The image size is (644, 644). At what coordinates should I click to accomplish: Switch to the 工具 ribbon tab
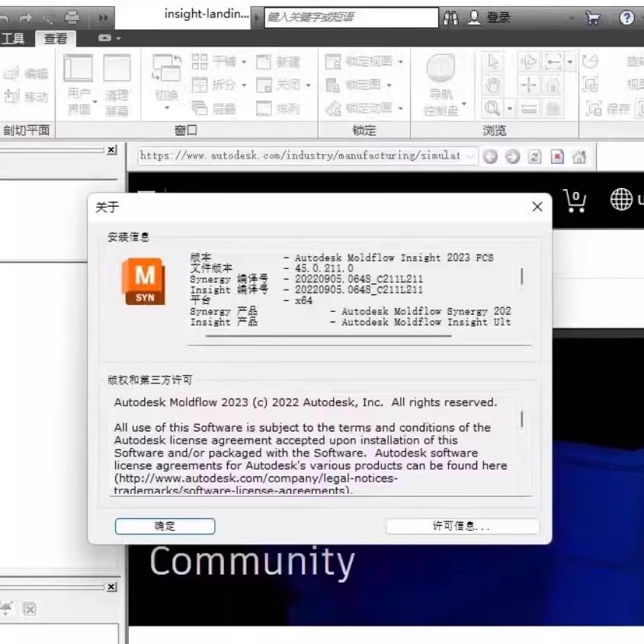pyautogui.click(x=13, y=39)
